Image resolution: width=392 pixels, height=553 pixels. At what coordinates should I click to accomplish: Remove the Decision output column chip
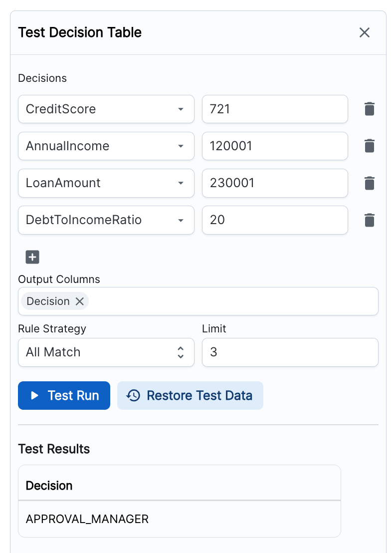(79, 301)
